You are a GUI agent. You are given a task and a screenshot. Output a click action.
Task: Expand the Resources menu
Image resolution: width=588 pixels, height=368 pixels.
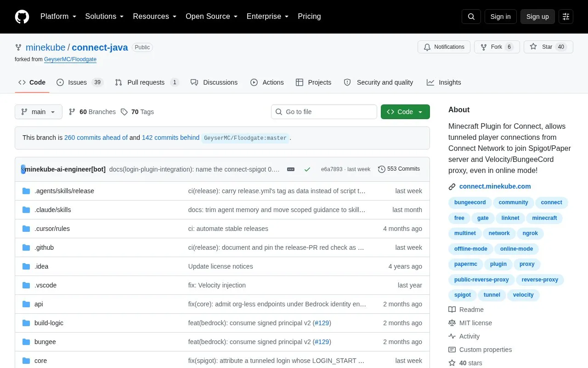(x=155, y=17)
